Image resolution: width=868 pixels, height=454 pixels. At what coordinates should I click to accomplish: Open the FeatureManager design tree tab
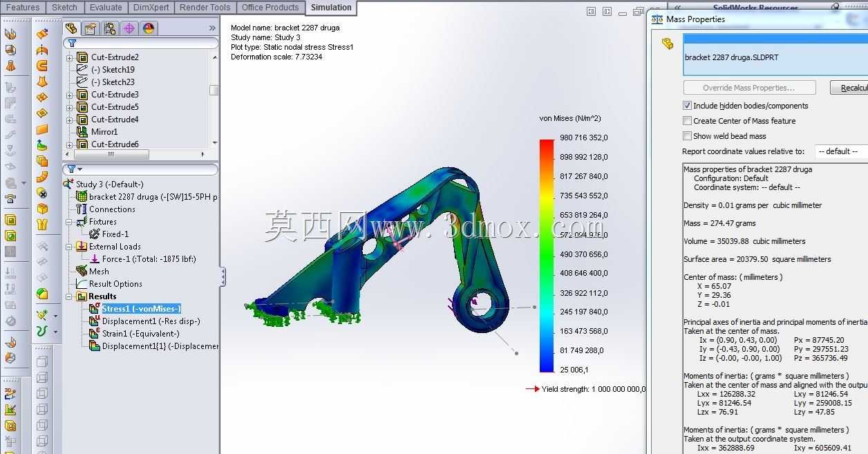[x=71, y=28]
